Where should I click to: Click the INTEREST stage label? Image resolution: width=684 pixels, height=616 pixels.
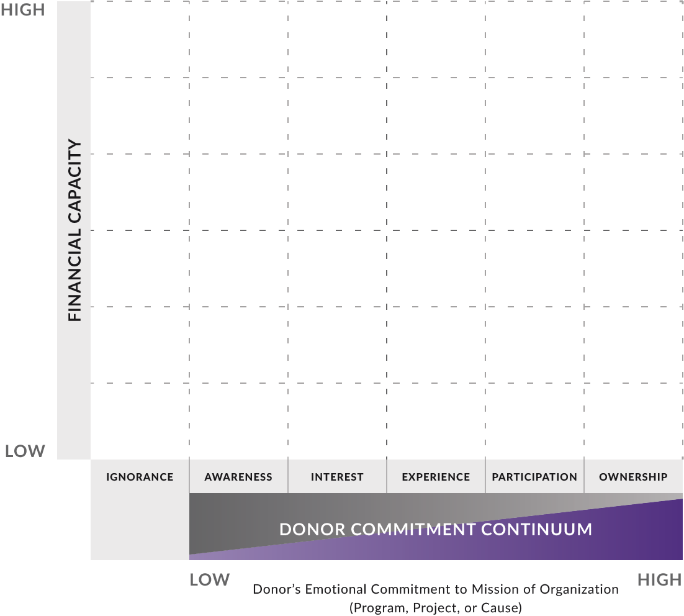tap(337, 477)
